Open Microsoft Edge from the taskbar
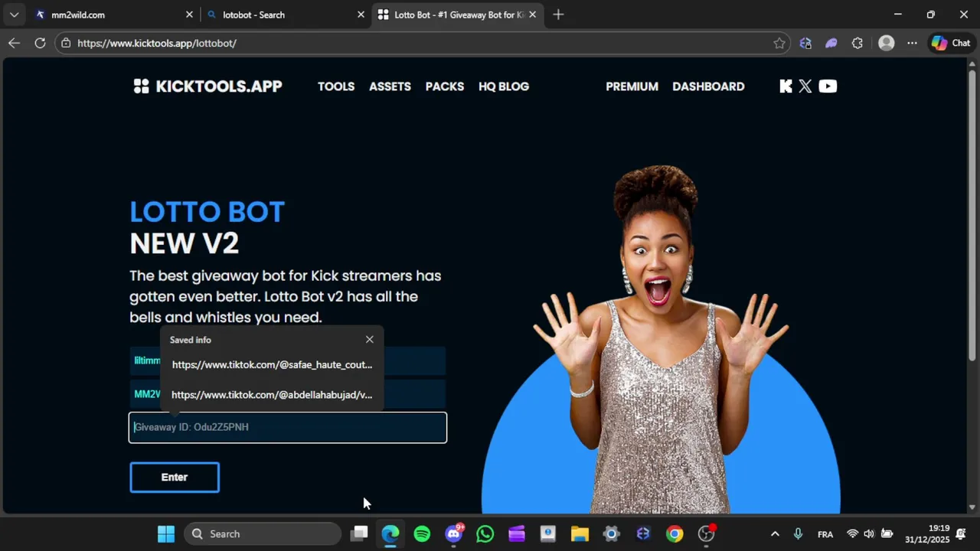Image resolution: width=980 pixels, height=551 pixels. pos(390,533)
